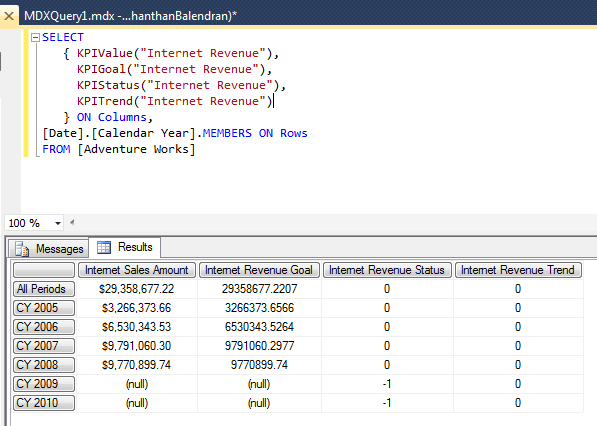The width and height of the screenshot is (597, 426).
Task: Select the Internet Revenue Goal column header
Action: 259,270
